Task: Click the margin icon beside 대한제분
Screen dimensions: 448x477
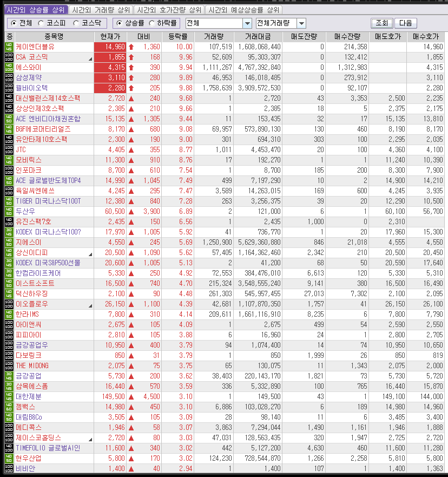Action: pos(9,397)
